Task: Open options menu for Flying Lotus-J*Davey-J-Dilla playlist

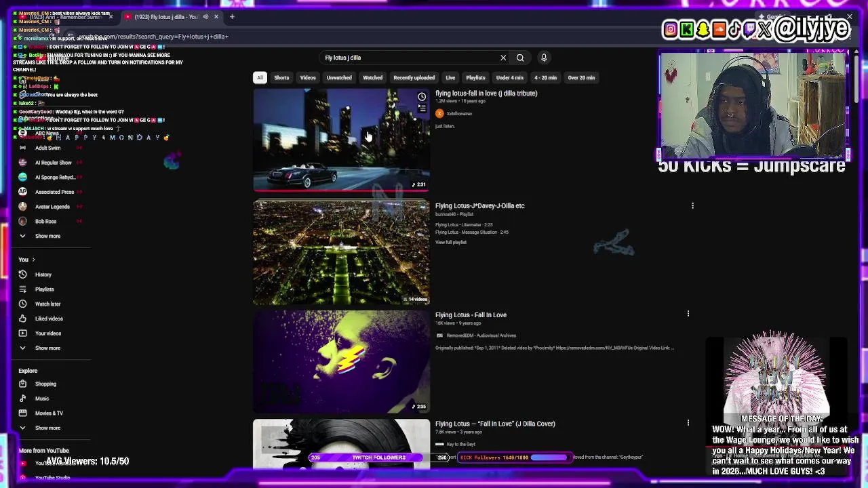Action: tap(692, 205)
